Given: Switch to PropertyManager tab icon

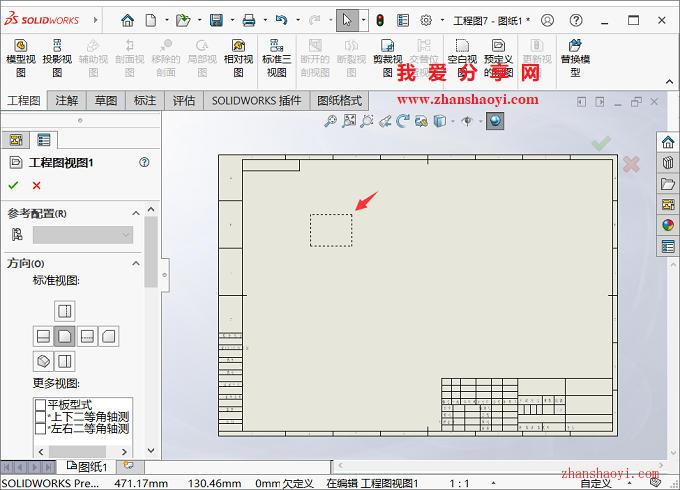Looking at the screenshot, I should 44,140.
